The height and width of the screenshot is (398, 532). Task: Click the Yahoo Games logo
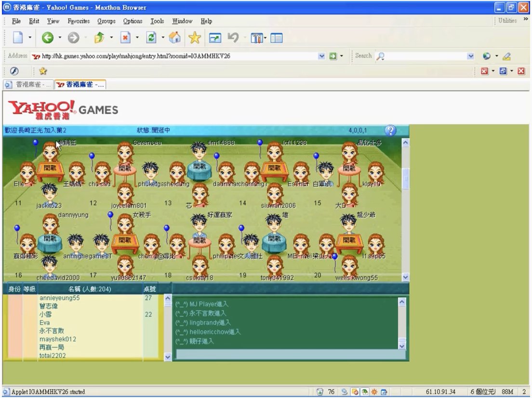click(63, 109)
